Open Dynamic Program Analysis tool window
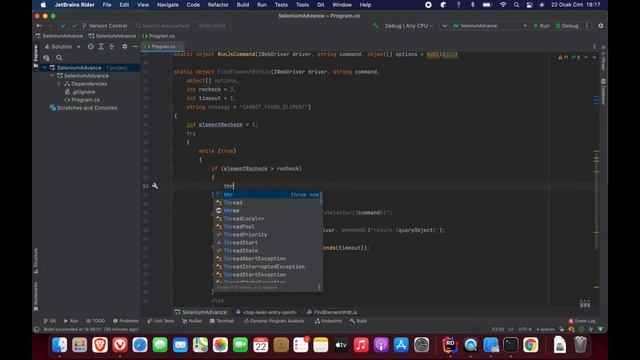Viewport: 640px width, 360px height. point(274,321)
